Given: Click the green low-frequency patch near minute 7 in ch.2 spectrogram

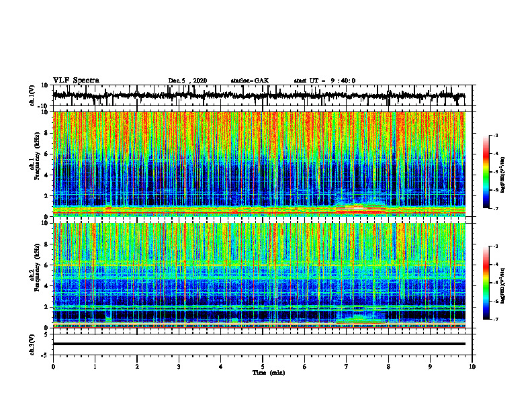Looking at the screenshot, I should (x=359, y=320).
